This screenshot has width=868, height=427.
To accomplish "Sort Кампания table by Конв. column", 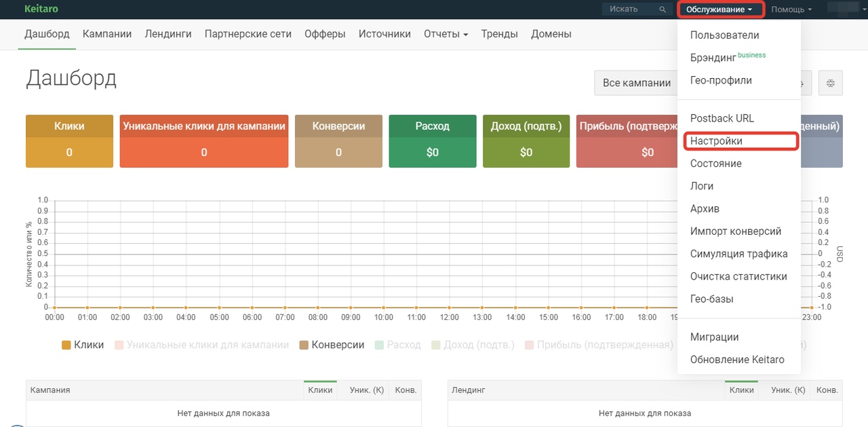I will coord(406,390).
